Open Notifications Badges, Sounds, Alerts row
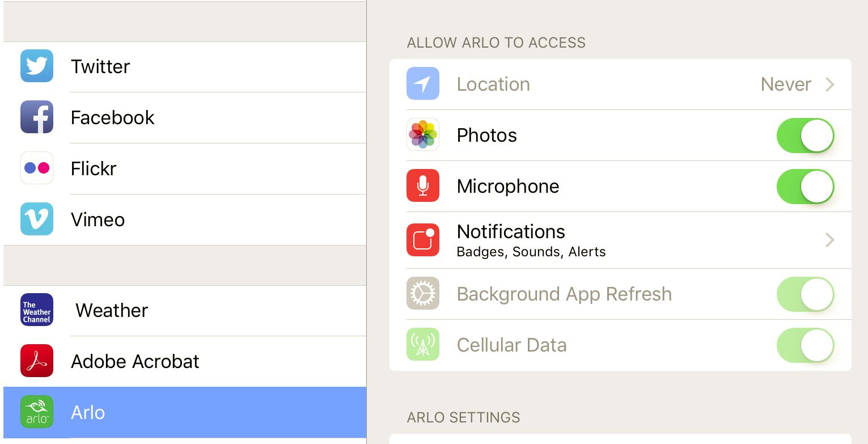The height and width of the screenshot is (444, 868). (x=620, y=240)
